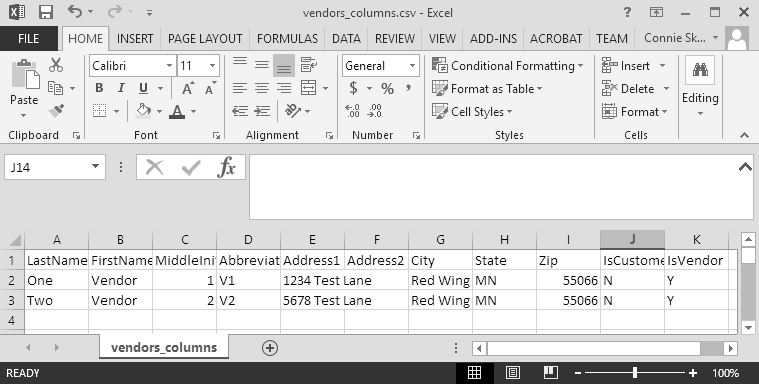This screenshot has height=384, width=759.
Task: Toggle Italic formatting
Action: coord(121,88)
